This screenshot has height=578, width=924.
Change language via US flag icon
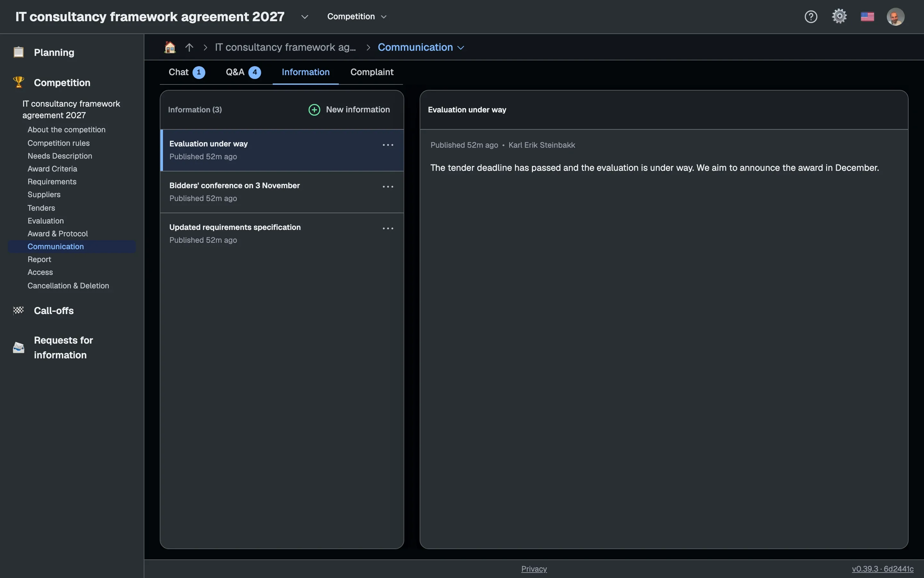868,16
